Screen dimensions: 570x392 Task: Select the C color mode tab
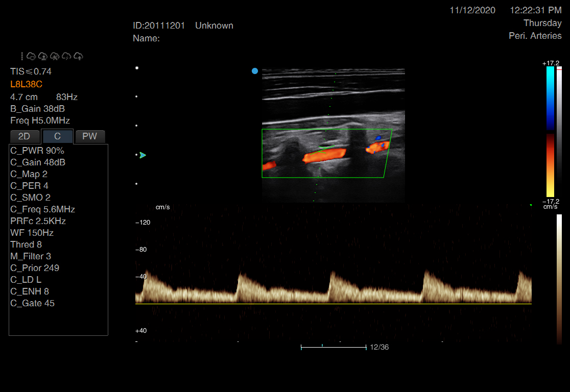click(57, 136)
